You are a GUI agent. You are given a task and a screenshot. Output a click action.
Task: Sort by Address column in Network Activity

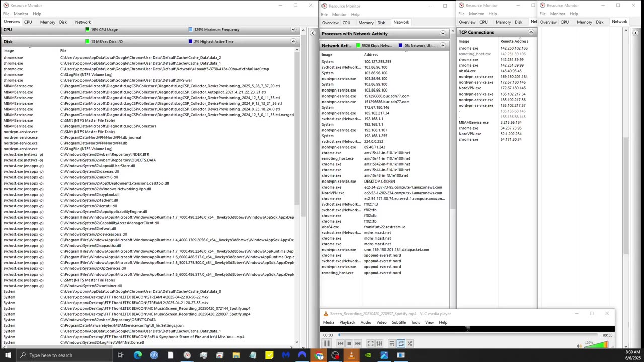click(x=405, y=55)
